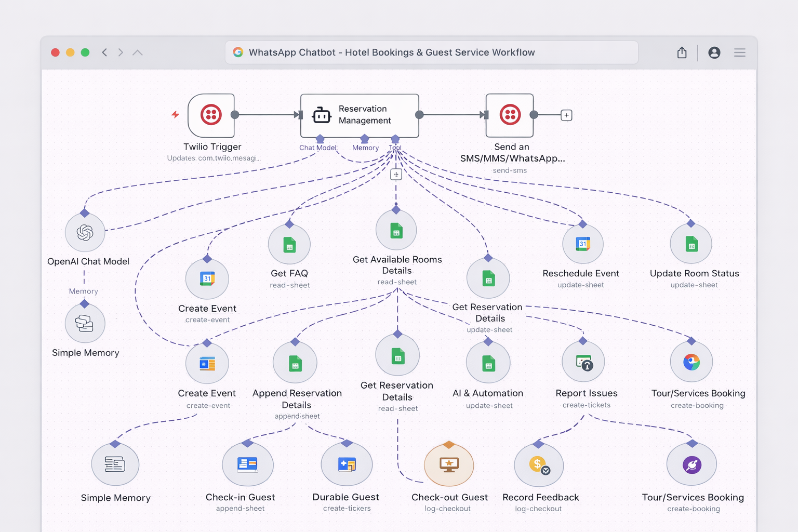This screenshot has height=532, width=798.
Task: Select the Twilio Trigger node icon
Action: point(212,115)
